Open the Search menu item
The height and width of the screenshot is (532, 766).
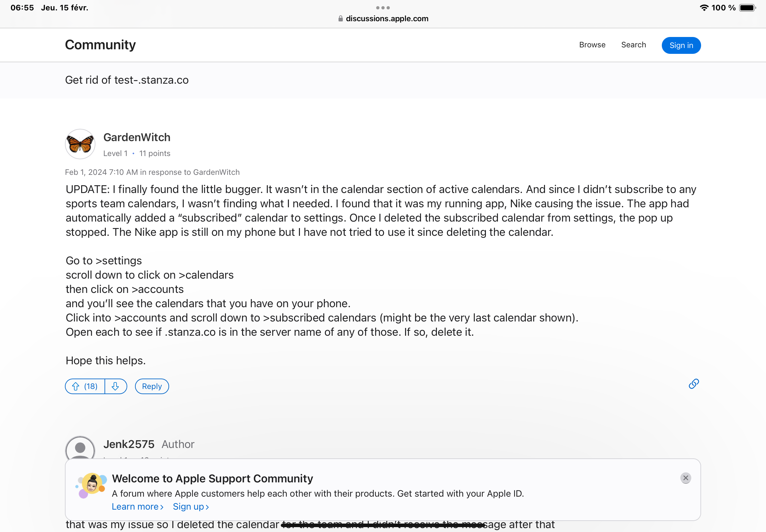click(x=633, y=45)
